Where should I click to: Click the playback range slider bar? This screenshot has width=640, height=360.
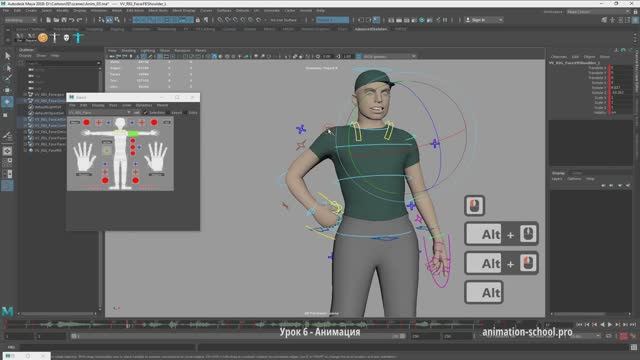tap(238, 336)
